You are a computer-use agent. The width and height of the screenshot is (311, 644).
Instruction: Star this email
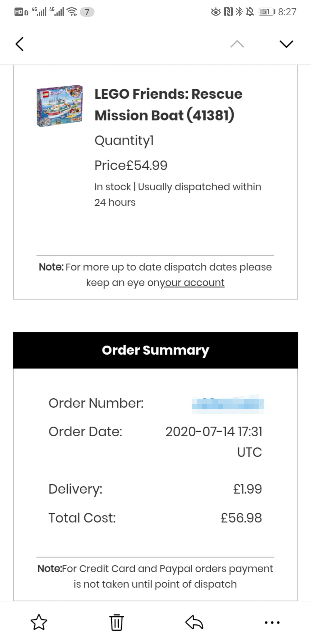pos(39,622)
